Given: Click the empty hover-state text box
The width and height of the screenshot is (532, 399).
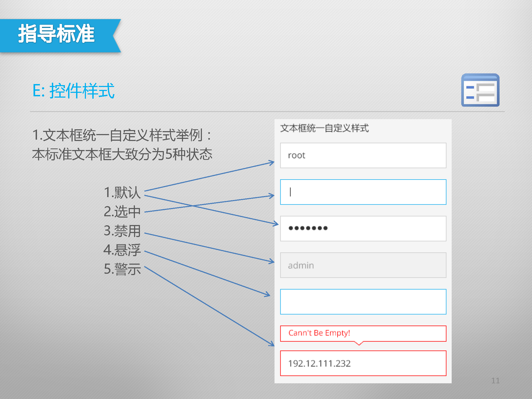Looking at the screenshot, I should tap(363, 302).
